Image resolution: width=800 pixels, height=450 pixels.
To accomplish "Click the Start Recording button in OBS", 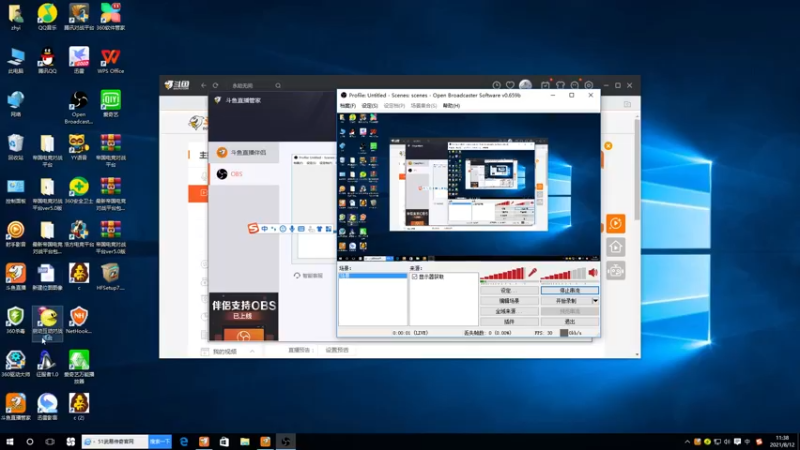I will 566,301.
